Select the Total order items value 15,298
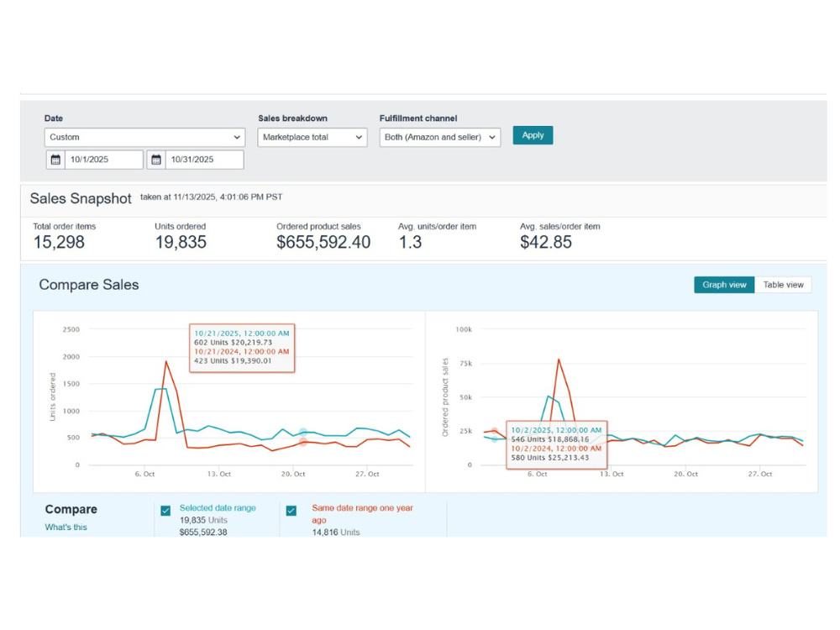The width and height of the screenshot is (840, 630). coord(59,242)
